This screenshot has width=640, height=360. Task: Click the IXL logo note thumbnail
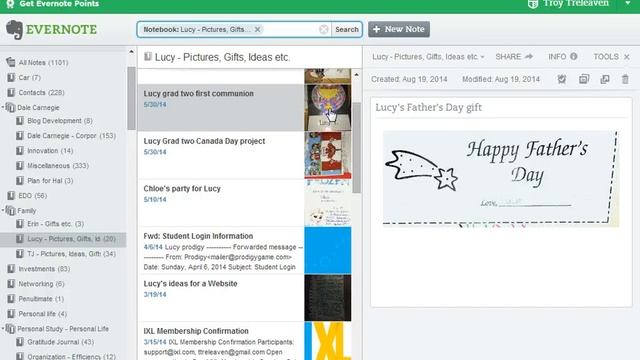tap(327, 341)
